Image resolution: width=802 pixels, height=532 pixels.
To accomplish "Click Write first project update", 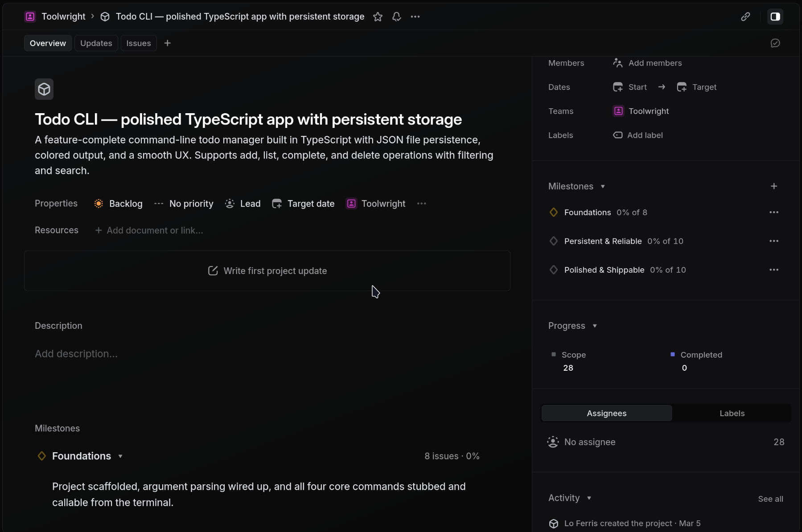I will point(267,271).
